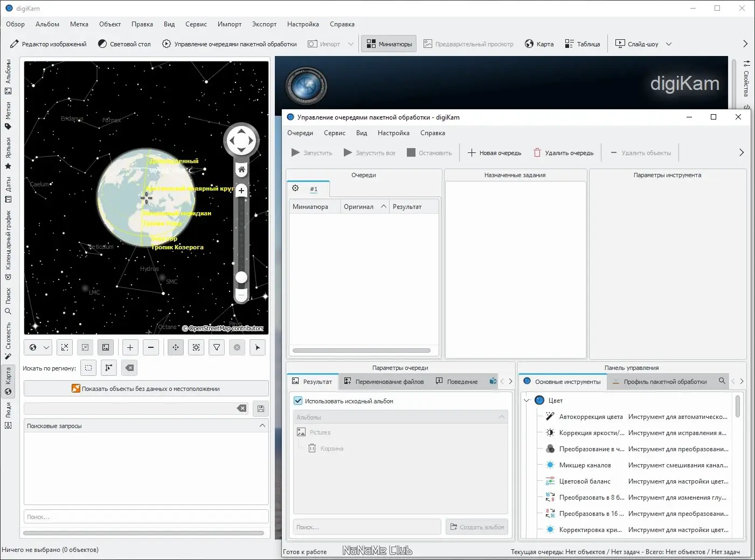
Task: Click the map home button
Action: point(241,170)
